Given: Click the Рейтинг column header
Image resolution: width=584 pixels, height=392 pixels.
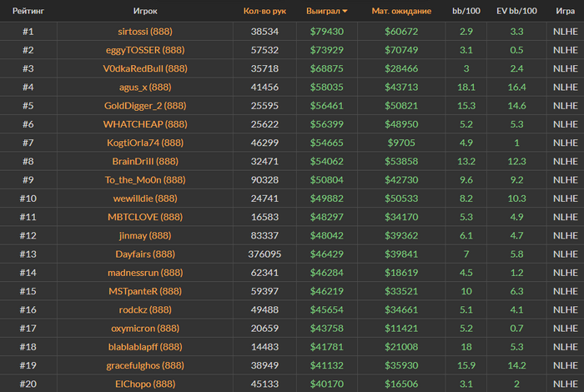Looking at the screenshot, I should click(28, 11).
